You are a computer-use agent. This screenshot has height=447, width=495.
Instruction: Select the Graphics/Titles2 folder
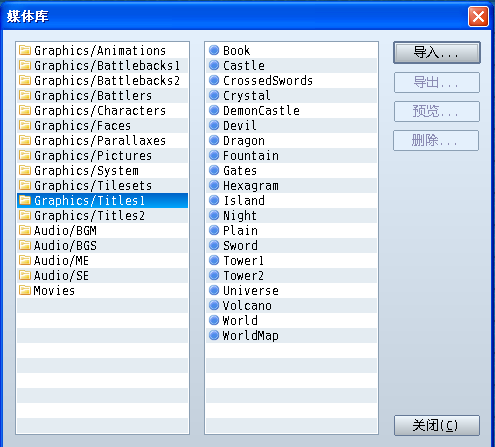(102, 215)
